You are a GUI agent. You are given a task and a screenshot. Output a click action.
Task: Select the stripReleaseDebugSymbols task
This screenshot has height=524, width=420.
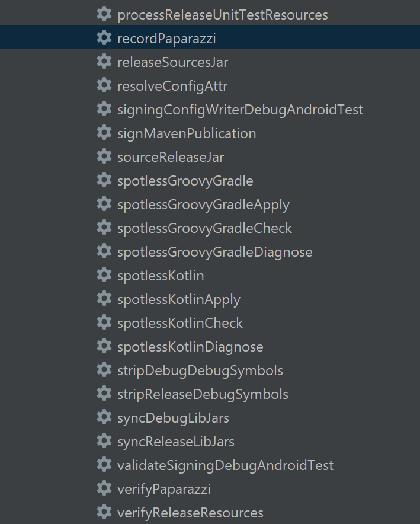201,394
